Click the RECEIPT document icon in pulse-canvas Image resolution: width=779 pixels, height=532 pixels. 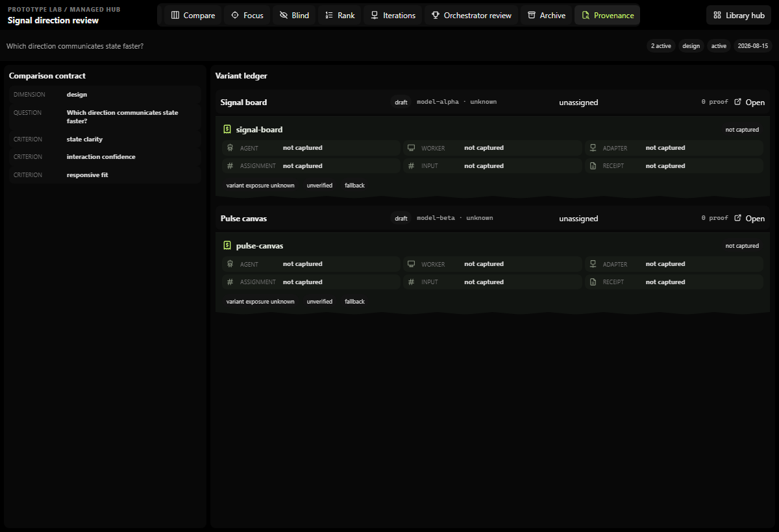pyautogui.click(x=593, y=282)
